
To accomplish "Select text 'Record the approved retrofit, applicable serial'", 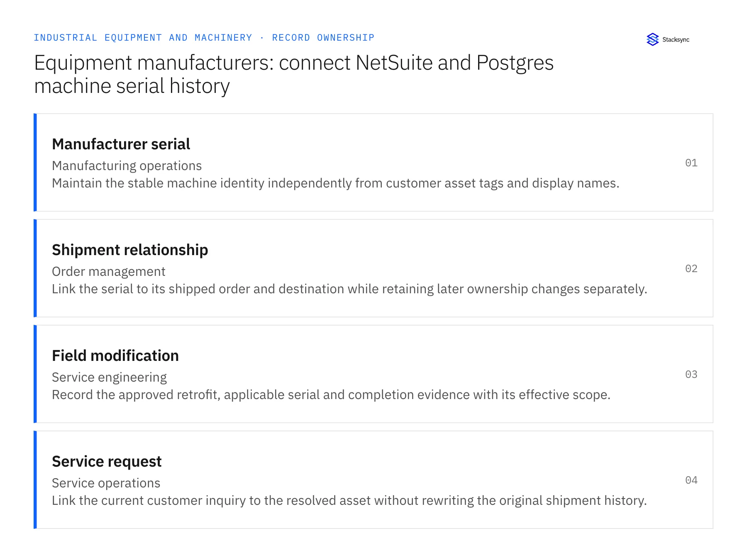I will tap(186, 395).
